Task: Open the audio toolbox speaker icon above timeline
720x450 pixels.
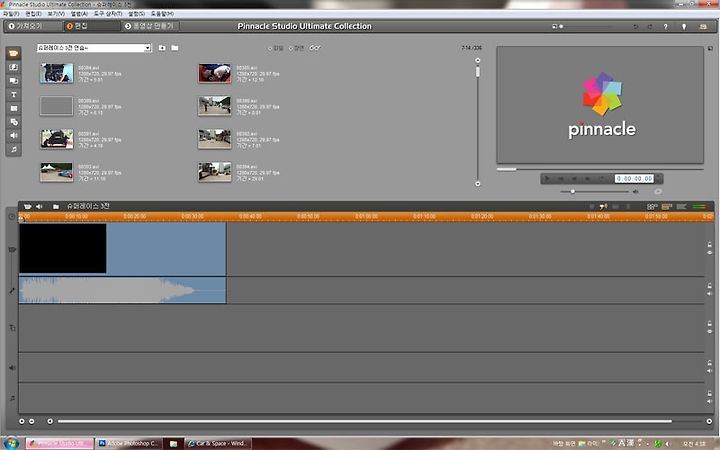Action: coord(39,207)
